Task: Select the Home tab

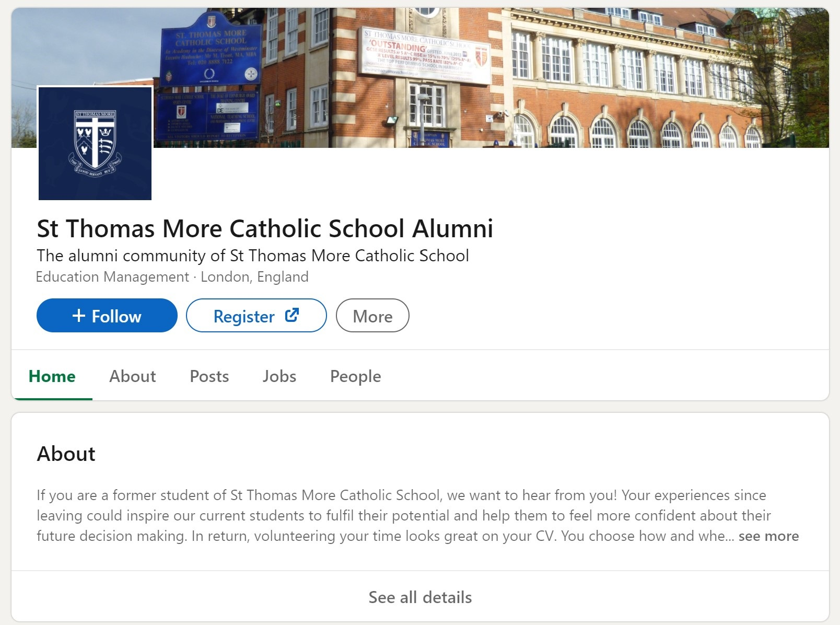Action: (x=52, y=376)
